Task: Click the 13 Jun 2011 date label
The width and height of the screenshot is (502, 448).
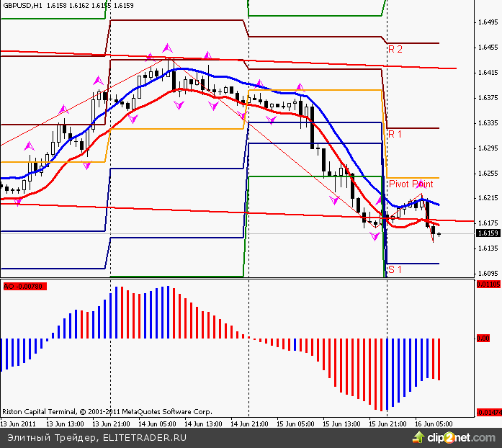Action: [x=19, y=424]
